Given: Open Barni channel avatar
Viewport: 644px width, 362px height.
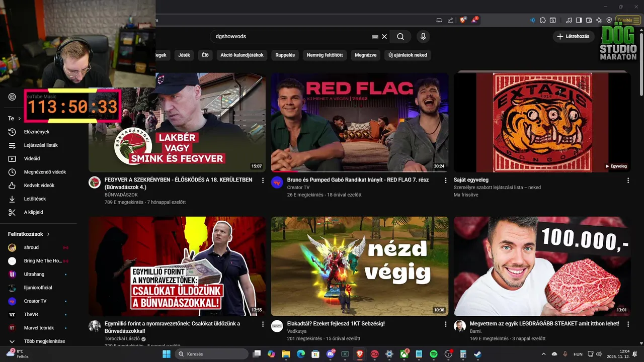Looking at the screenshot, I should click(x=460, y=326).
